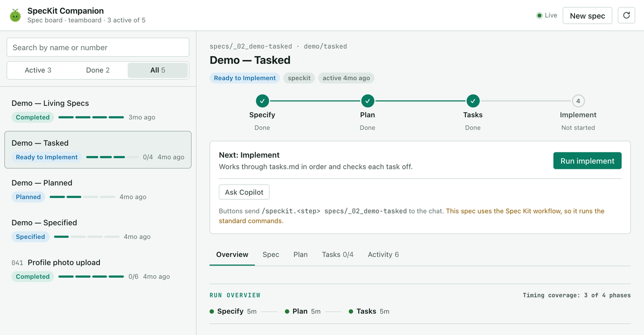Open the Demo — Specified list item

98,229
